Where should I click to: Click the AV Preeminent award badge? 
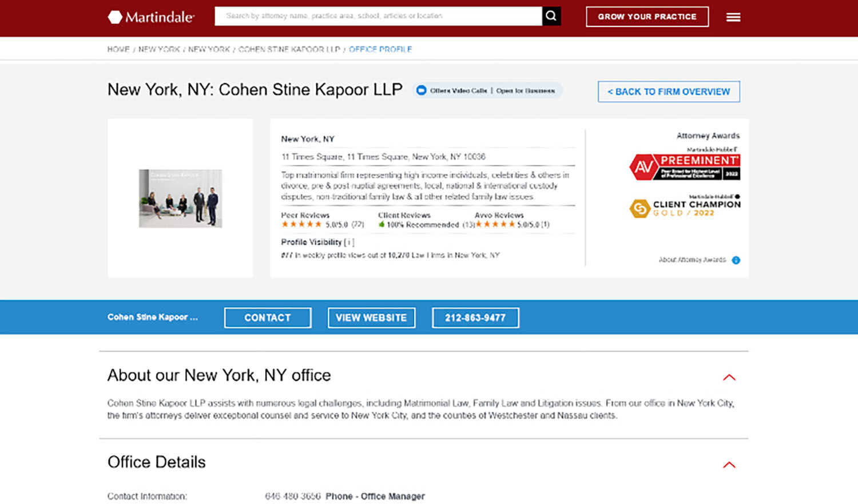pyautogui.click(x=684, y=167)
